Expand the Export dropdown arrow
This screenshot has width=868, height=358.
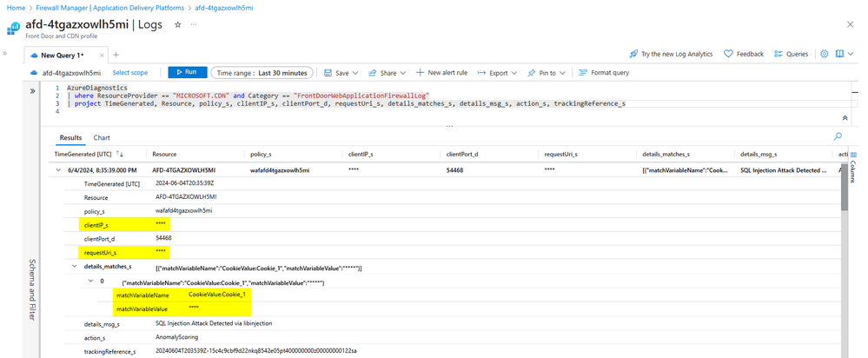[514, 73]
